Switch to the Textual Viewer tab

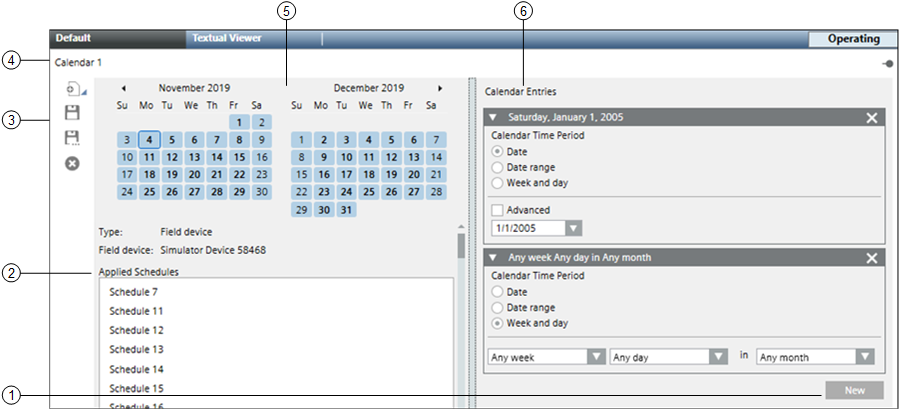pyautogui.click(x=227, y=38)
